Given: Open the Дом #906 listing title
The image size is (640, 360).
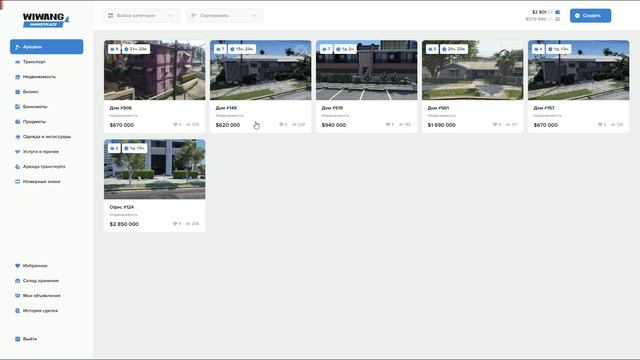Looking at the screenshot, I should click(120, 108).
